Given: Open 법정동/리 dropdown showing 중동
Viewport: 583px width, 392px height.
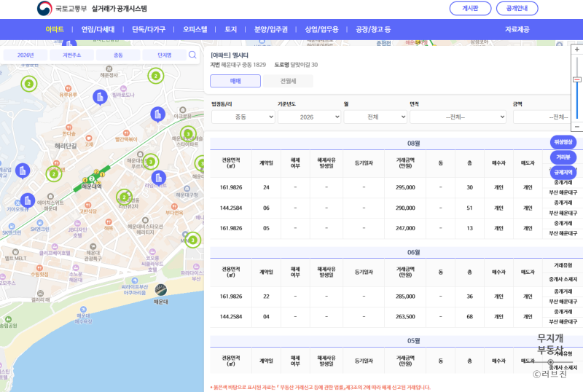Looking at the screenshot, I should click(x=243, y=117).
